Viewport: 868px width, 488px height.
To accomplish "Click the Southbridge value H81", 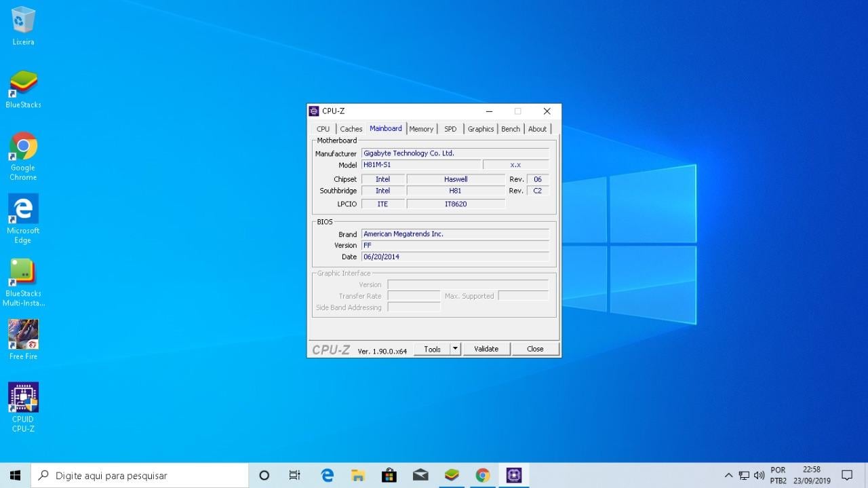I will click(456, 191).
